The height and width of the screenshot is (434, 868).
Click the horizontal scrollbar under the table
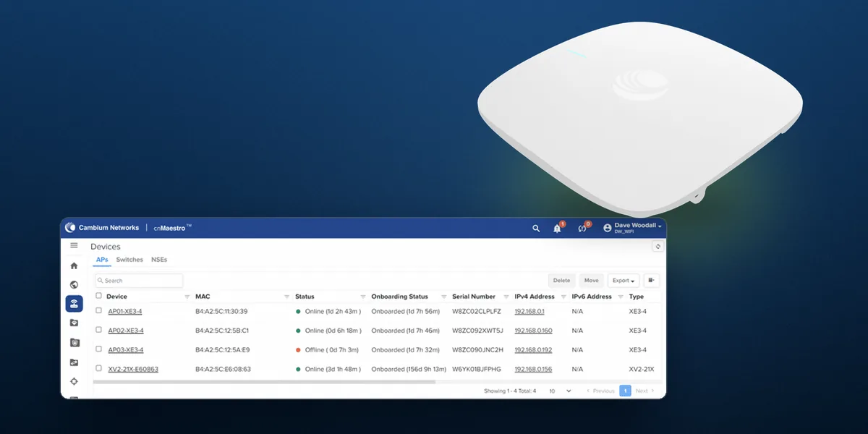click(x=264, y=381)
